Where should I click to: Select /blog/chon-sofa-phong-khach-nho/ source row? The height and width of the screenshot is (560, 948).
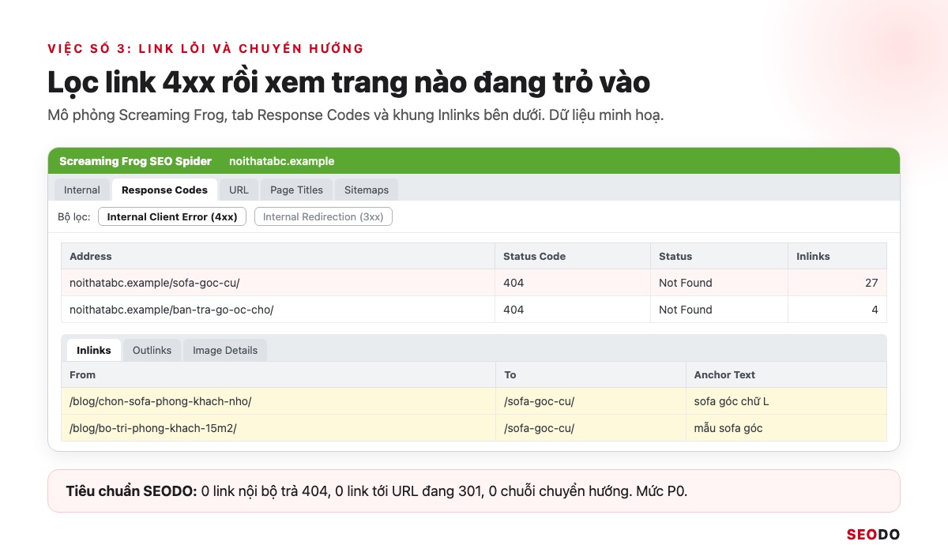[x=474, y=401]
